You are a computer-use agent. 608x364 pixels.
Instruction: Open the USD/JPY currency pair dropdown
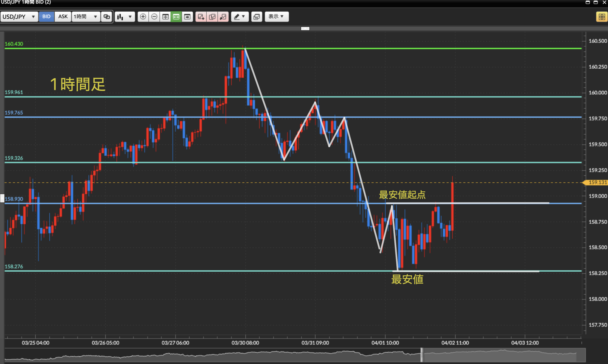19,17
